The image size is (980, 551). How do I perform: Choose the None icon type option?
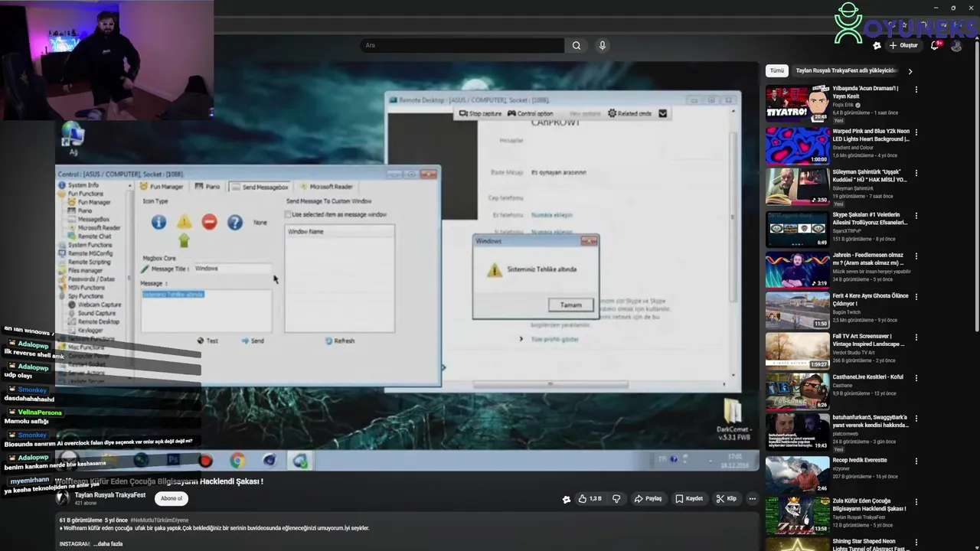(260, 223)
